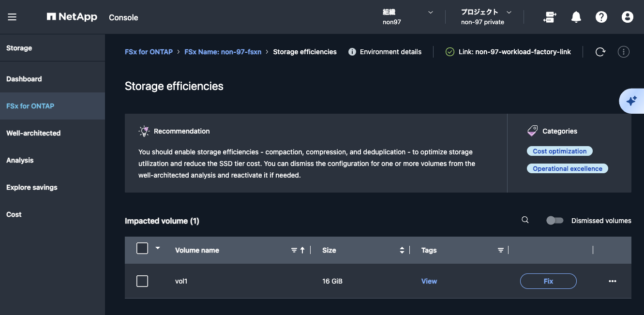This screenshot has width=644, height=315.
Task: Open Explore savings in the sidebar
Action: pyautogui.click(x=52, y=187)
